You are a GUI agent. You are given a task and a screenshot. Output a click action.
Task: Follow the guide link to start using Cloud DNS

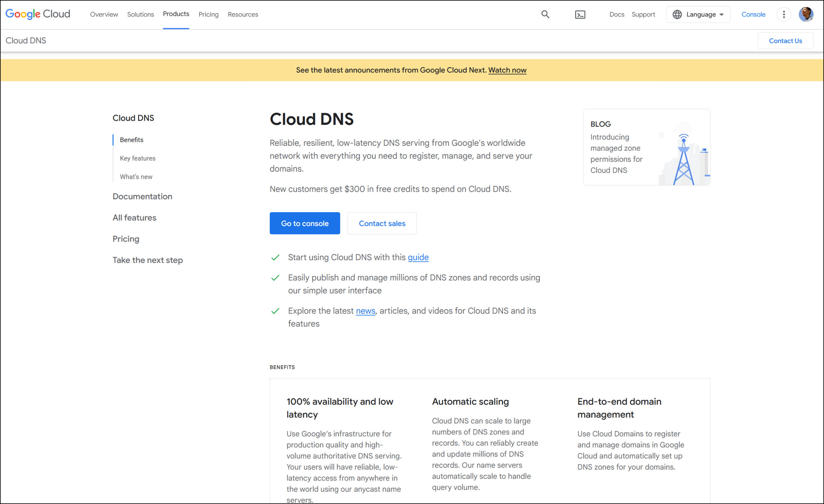[x=418, y=257]
